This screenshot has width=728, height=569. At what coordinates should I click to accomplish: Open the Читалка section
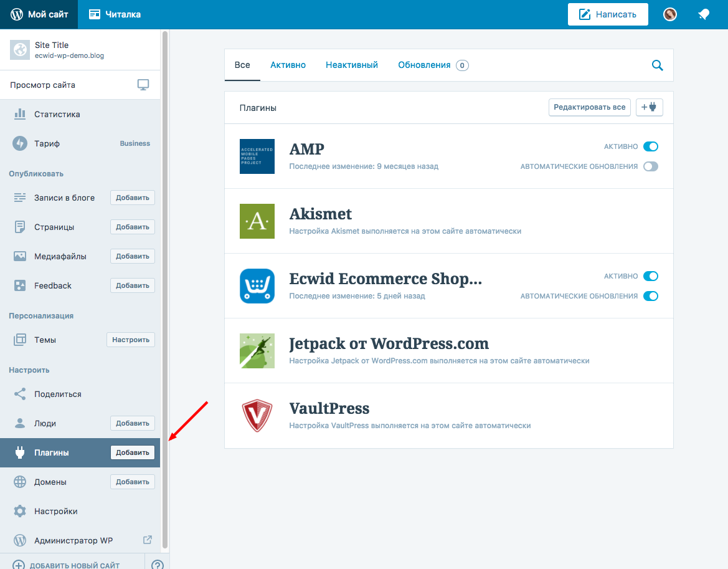[115, 14]
